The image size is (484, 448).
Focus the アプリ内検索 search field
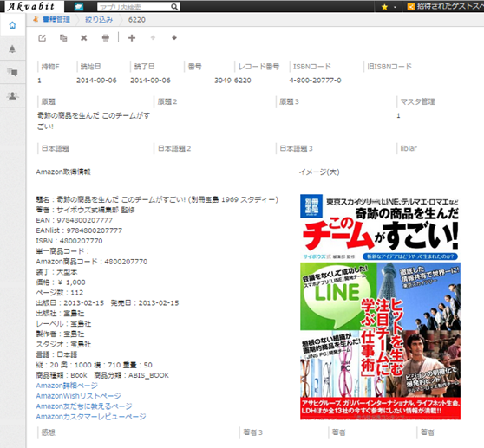134,7
